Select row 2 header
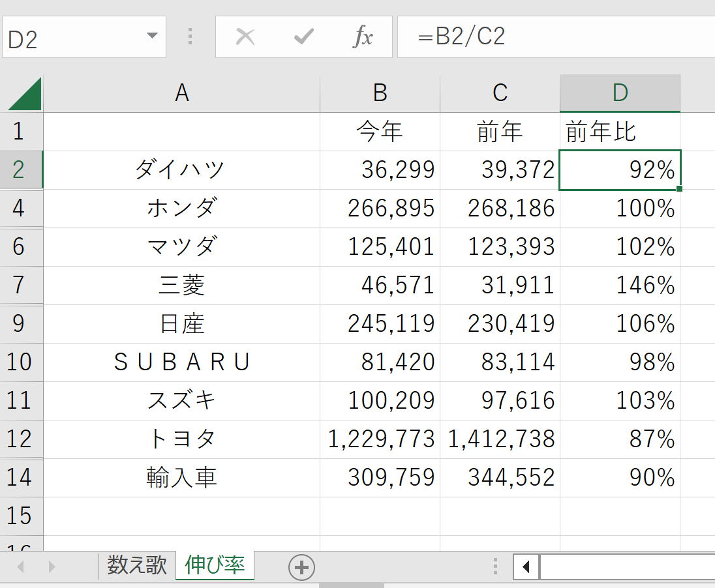The image size is (715, 588). tap(22, 169)
